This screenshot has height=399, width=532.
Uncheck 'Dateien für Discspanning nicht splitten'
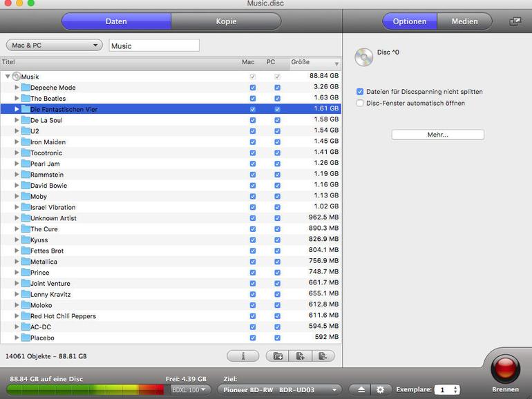360,92
